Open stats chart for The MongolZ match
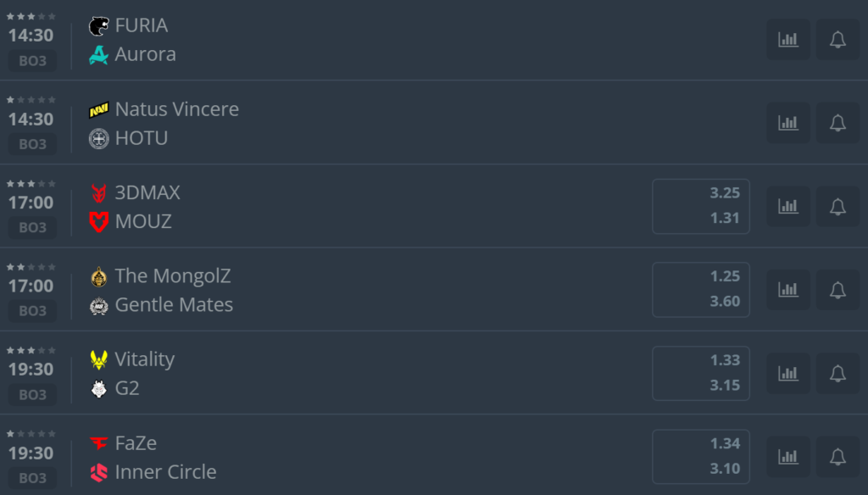This screenshot has height=495, width=868. click(788, 290)
